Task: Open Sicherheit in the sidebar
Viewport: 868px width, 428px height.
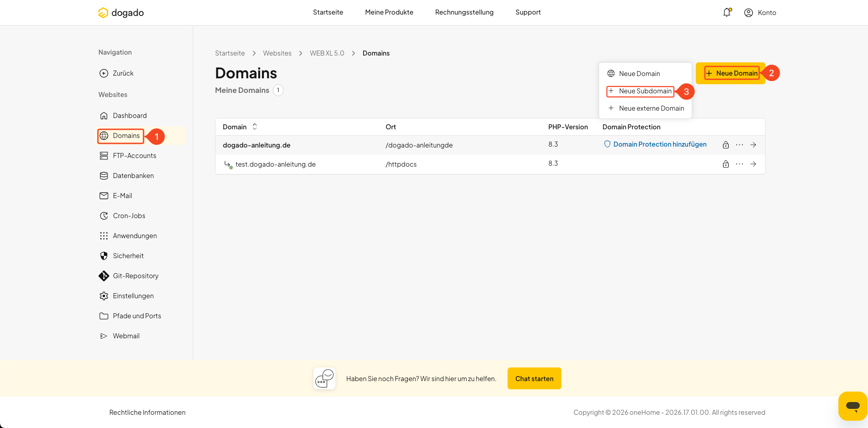Action: point(122,256)
